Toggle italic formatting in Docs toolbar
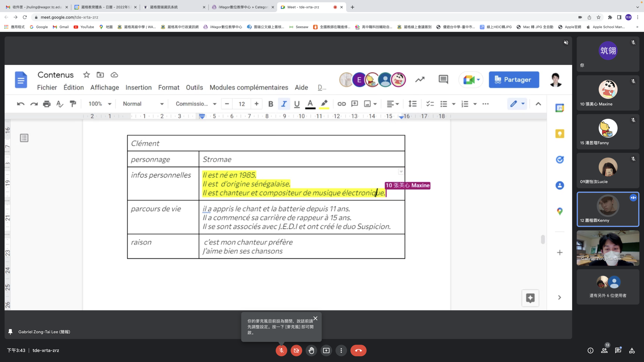The height and width of the screenshot is (362, 644). point(284,104)
